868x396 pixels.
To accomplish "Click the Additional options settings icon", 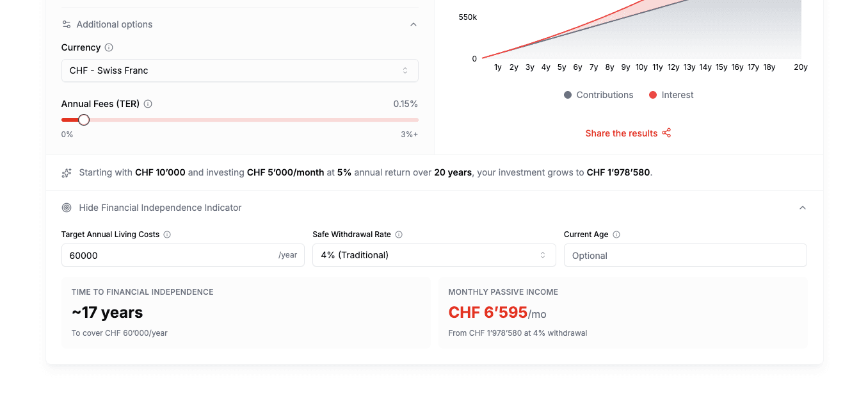I will pos(66,24).
